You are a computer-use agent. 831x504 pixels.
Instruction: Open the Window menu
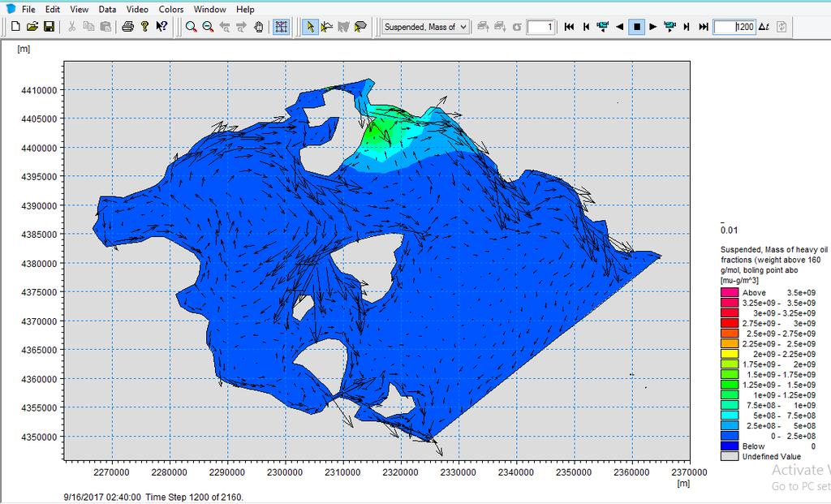pos(210,9)
